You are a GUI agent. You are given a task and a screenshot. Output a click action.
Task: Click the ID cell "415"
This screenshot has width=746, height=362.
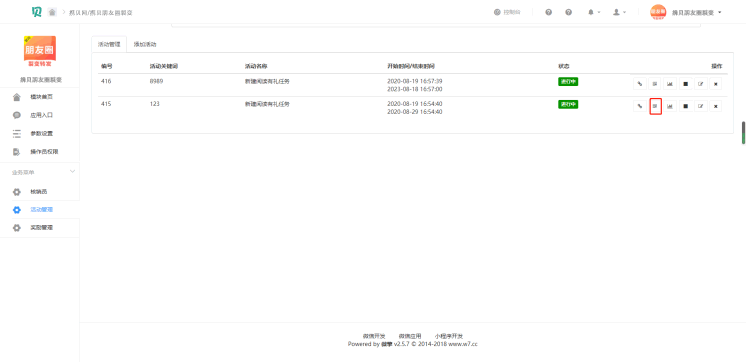106,104
